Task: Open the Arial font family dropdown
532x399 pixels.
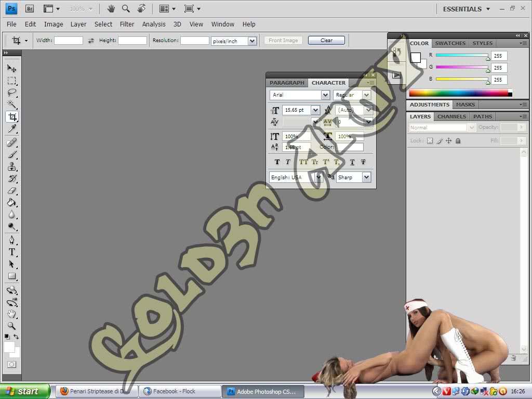Action: coord(325,95)
